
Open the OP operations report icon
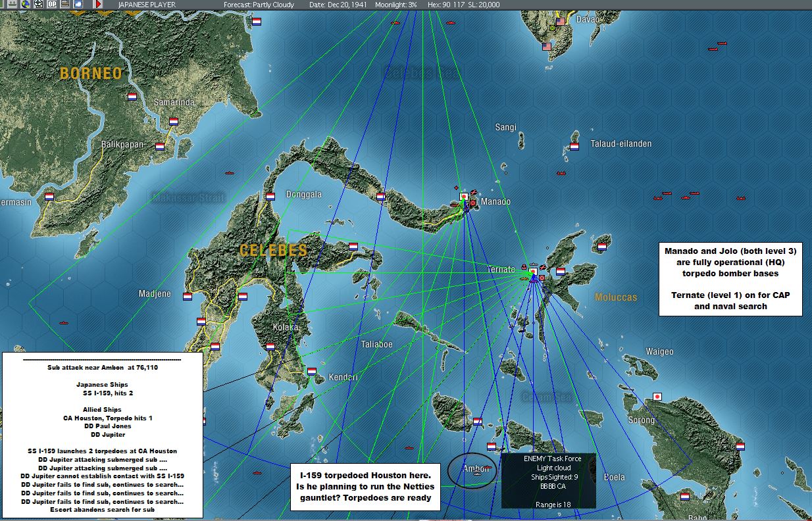(52, 4)
